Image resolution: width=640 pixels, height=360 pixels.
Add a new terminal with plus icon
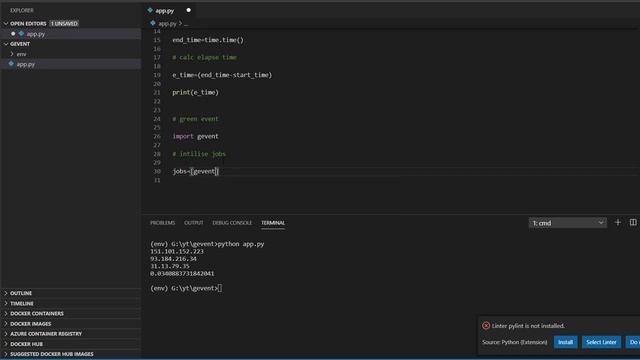tap(618, 222)
